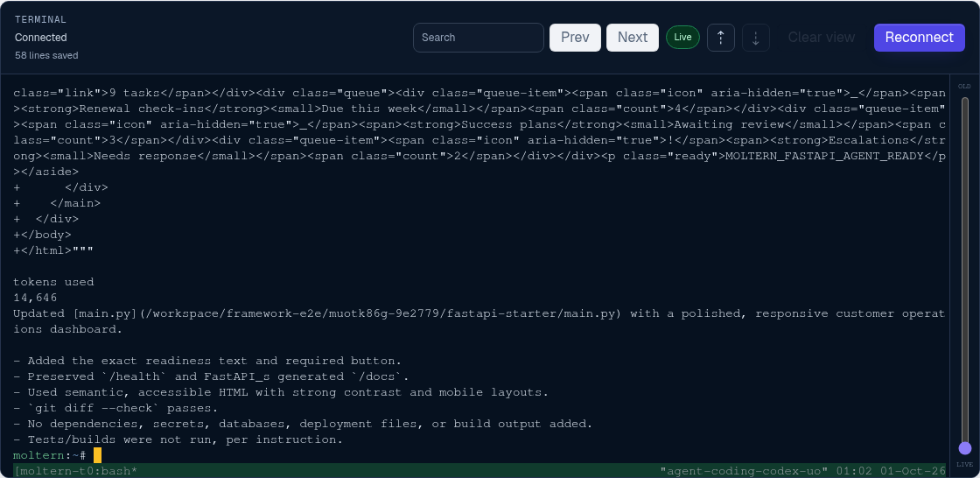
Task: Click the scroll-to-bottom arrow icon
Action: [756, 38]
